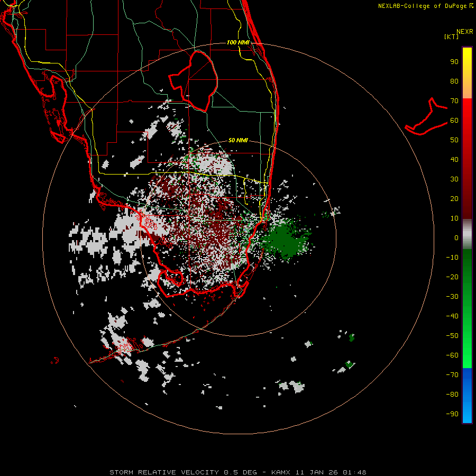Click the 20 value on velocity scale

(x=454, y=199)
